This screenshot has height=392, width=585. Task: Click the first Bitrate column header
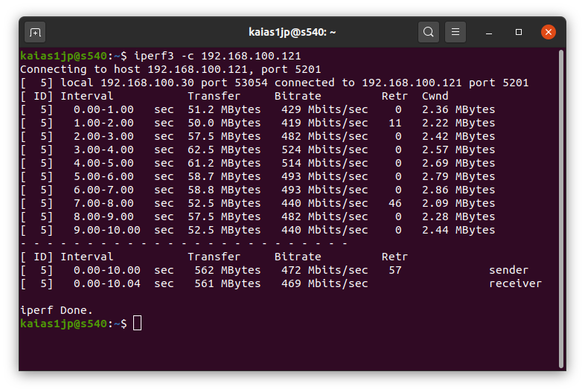(x=298, y=96)
